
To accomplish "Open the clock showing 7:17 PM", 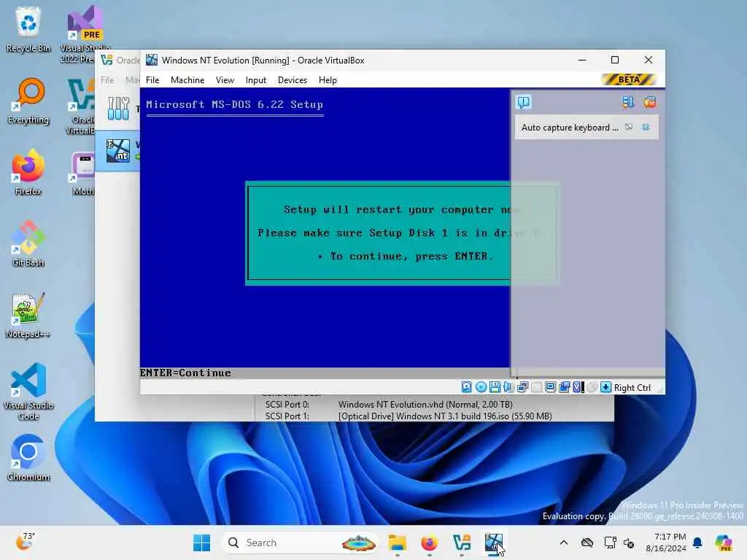I will coord(666,542).
